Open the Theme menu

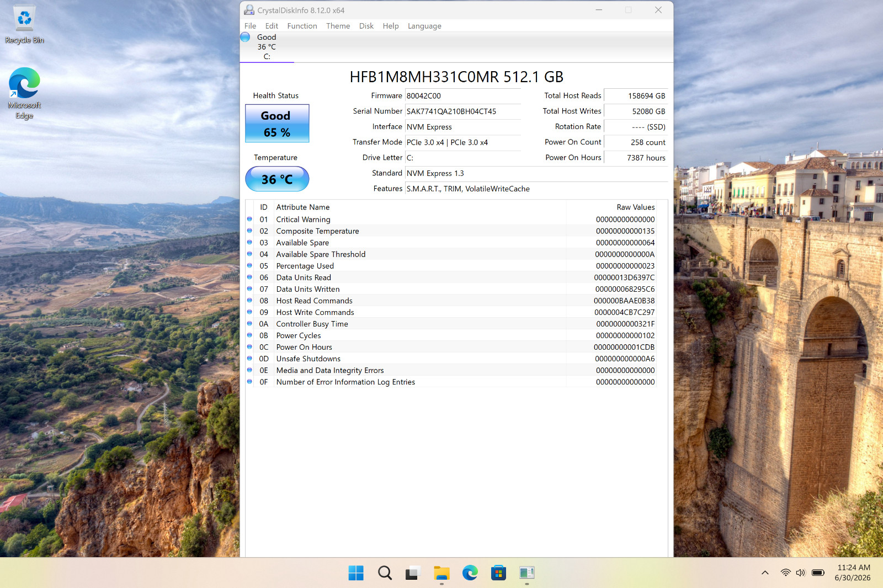click(x=338, y=26)
